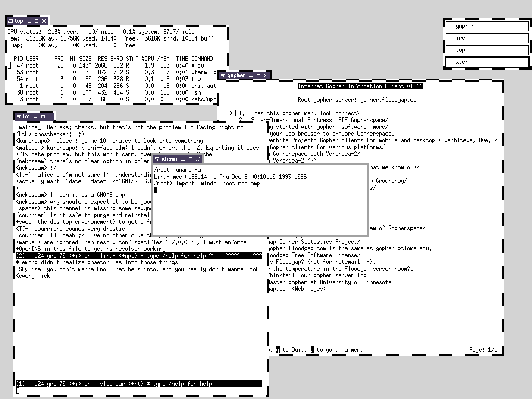
Task: Minimize the xterm window
Action: (182, 159)
